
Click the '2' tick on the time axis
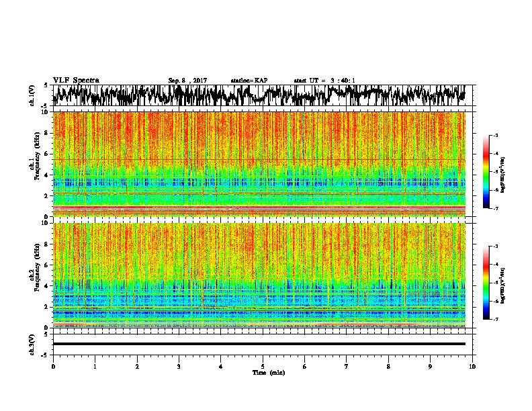[137, 367]
